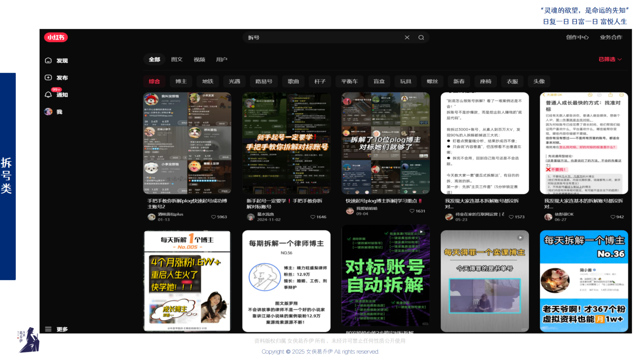The image size is (644, 361).
Task: Click the magnifier search icon
Action: pos(421,37)
